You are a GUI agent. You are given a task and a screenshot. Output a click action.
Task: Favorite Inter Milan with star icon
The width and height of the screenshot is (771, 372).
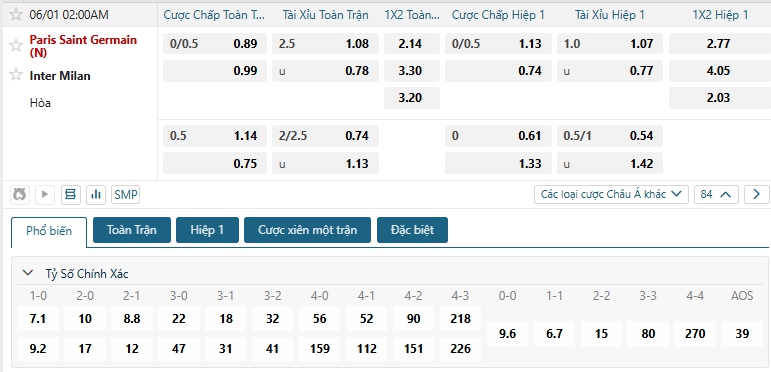(x=16, y=75)
